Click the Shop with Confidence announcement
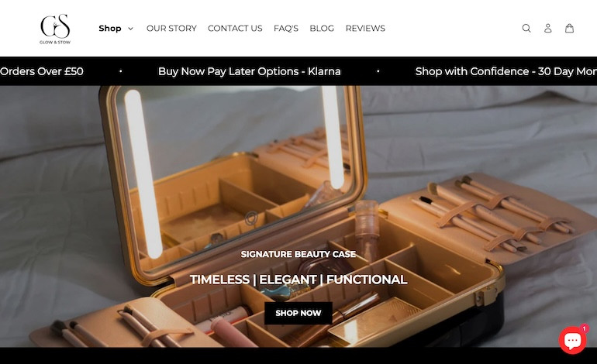This screenshot has width=597, height=364. click(506, 71)
